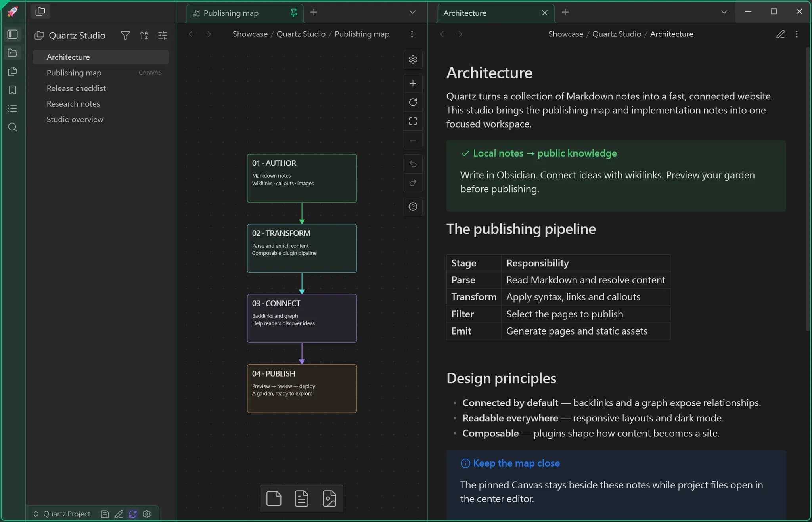
Task: Go forward in Architecture pane
Action: click(x=460, y=34)
